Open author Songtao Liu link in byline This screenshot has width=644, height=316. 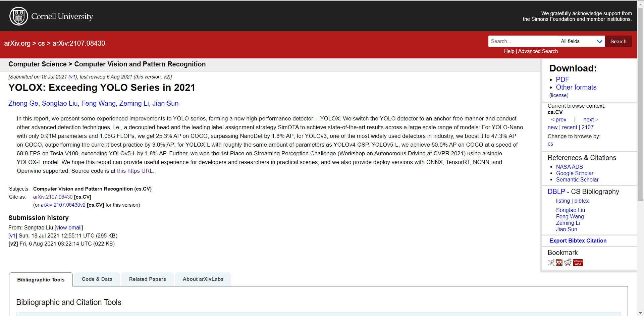click(x=60, y=103)
